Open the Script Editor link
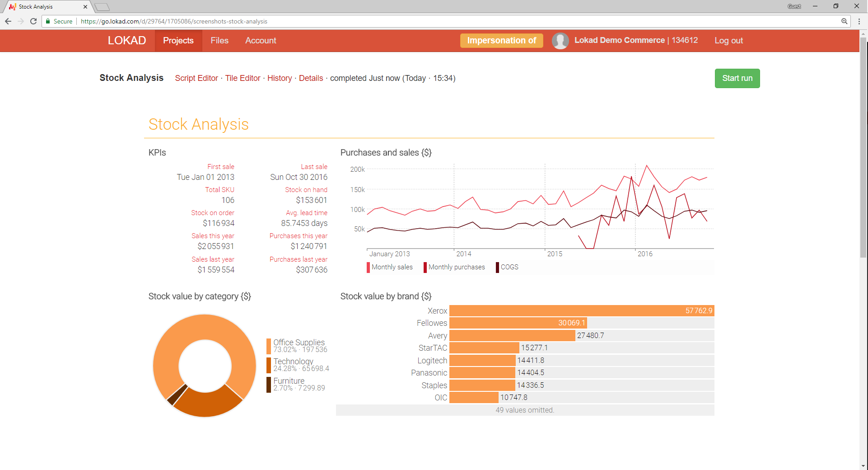The image size is (868, 470). [196, 78]
